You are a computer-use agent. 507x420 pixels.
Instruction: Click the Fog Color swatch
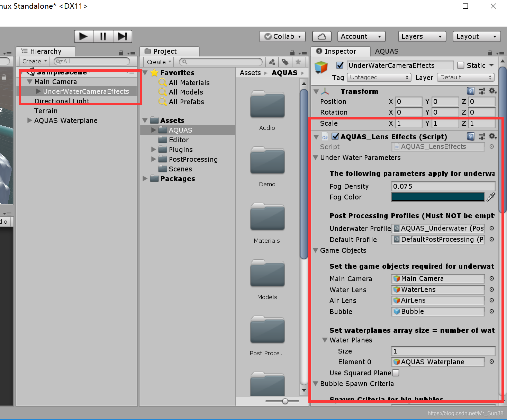tap(438, 197)
